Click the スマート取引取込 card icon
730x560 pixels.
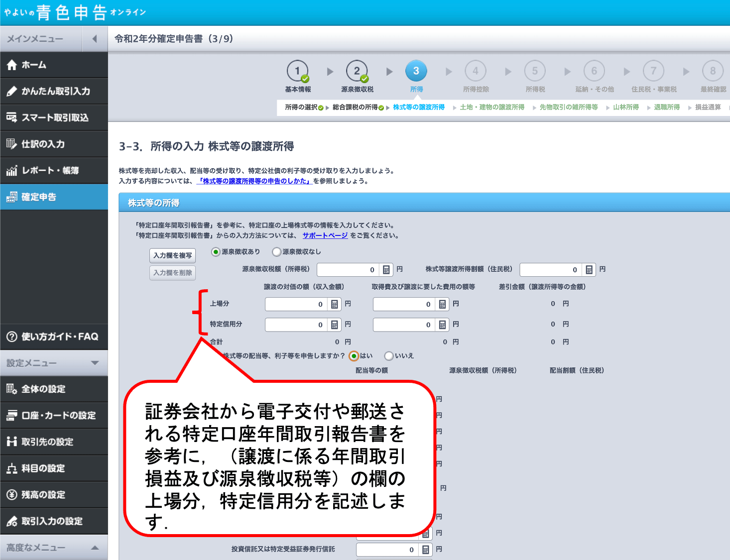click(11, 117)
